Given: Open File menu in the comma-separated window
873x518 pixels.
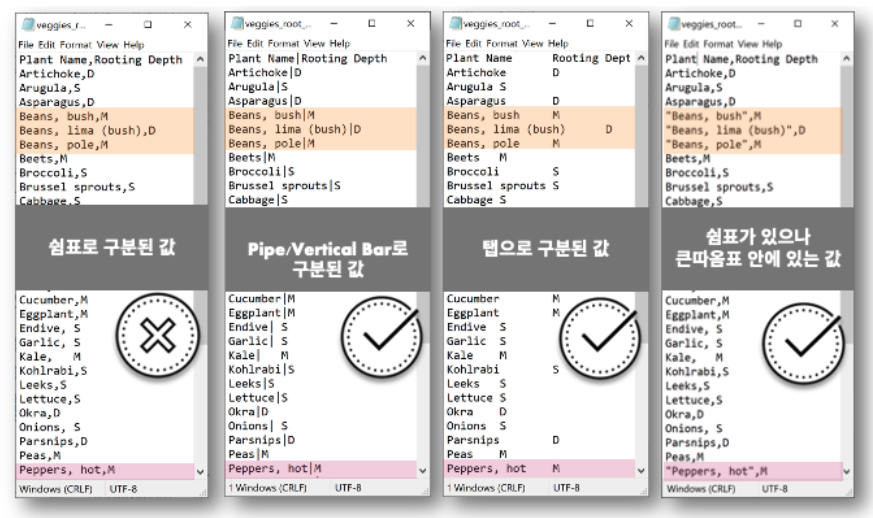Looking at the screenshot, I should click(x=26, y=45).
